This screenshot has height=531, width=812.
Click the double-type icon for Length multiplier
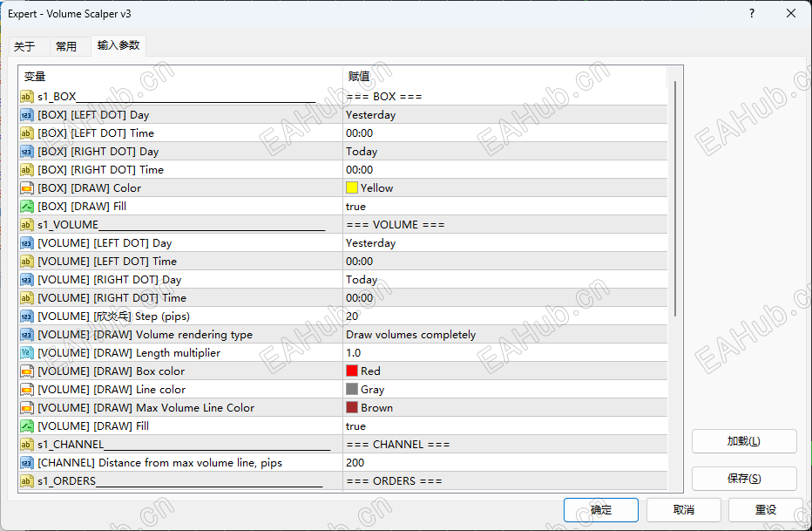point(27,353)
